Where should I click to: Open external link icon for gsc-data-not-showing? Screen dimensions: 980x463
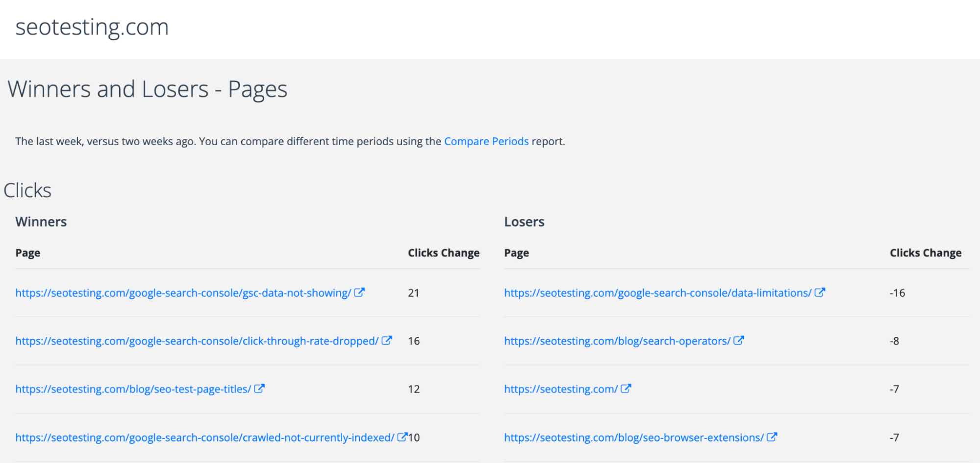coord(359,292)
